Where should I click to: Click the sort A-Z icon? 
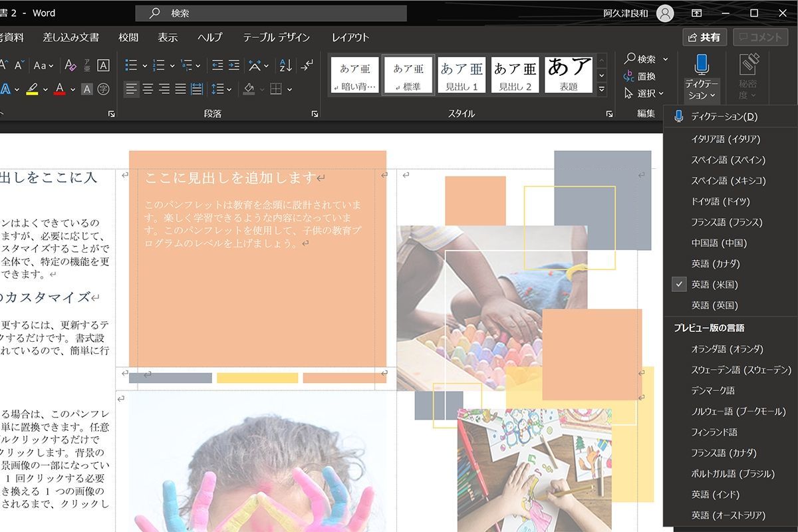click(x=285, y=65)
